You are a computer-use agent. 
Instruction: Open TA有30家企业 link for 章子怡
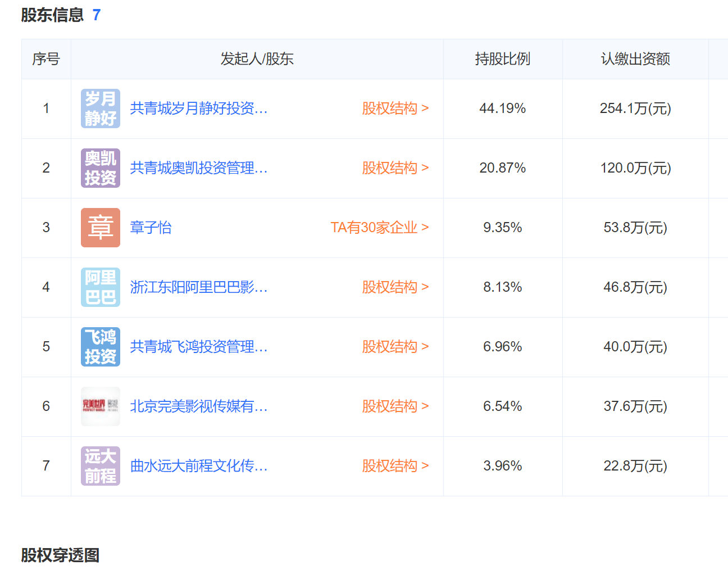click(380, 228)
